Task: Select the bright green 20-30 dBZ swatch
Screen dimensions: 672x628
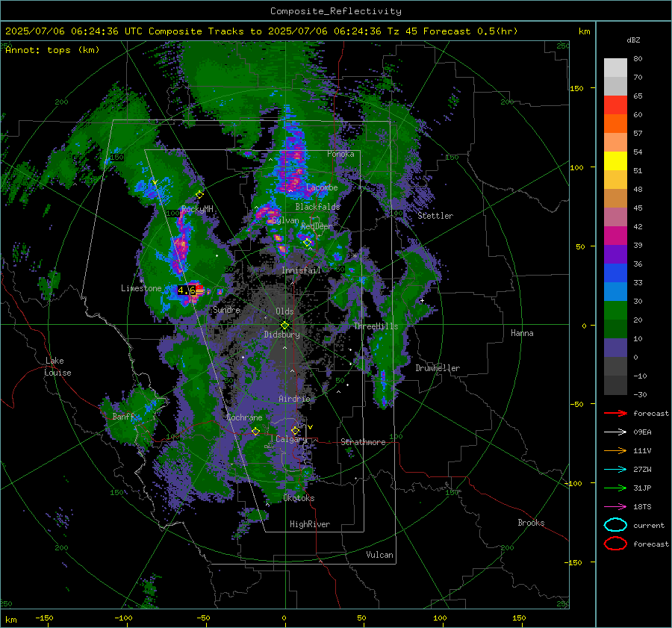Action: (615, 311)
